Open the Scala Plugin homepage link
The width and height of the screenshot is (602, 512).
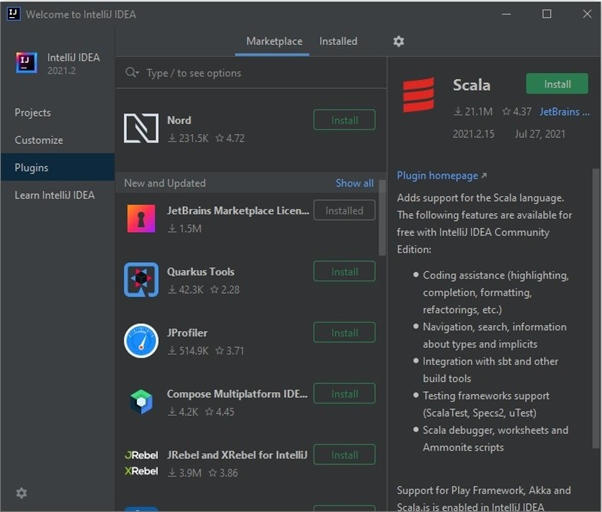442,175
